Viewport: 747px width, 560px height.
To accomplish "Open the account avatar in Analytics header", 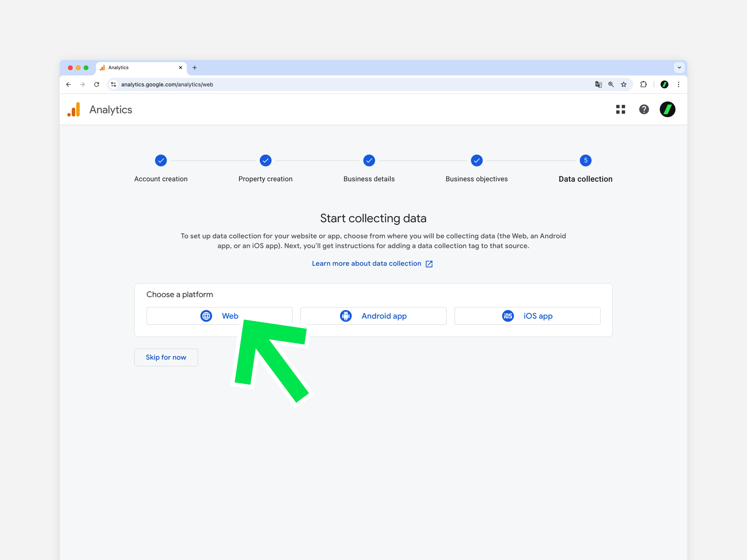I will coord(667,109).
